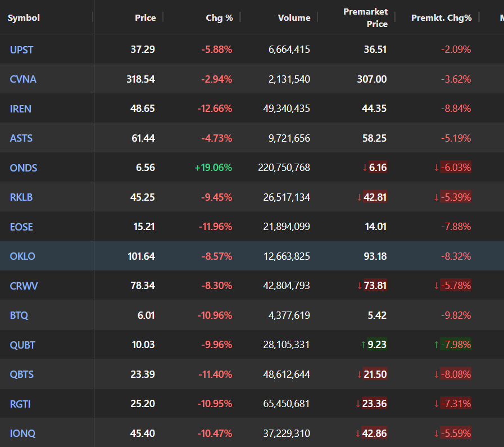Sort by the Premkt. Chg% column header

[x=441, y=17]
